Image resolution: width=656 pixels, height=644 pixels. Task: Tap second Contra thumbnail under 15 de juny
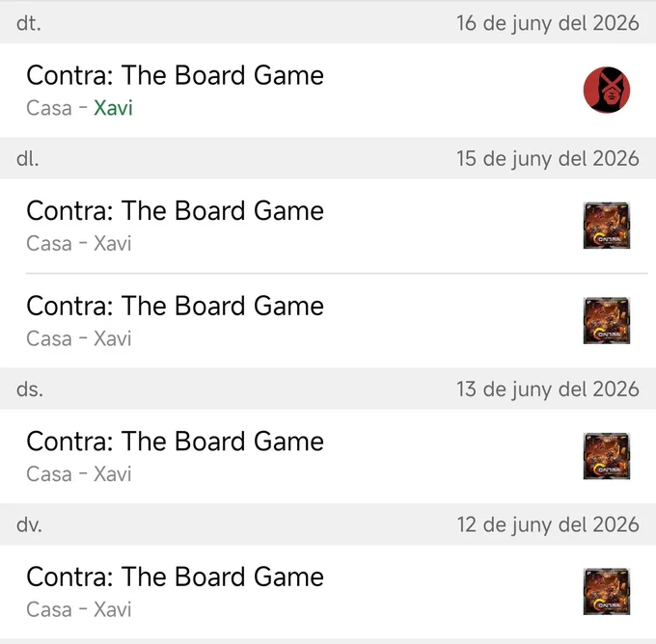click(606, 320)
